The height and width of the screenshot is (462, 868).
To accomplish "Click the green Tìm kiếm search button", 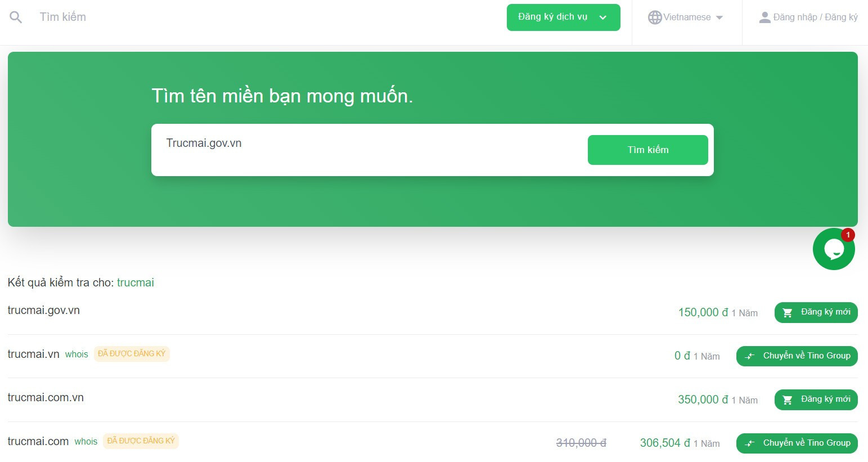I will click(x=647, y=150).
